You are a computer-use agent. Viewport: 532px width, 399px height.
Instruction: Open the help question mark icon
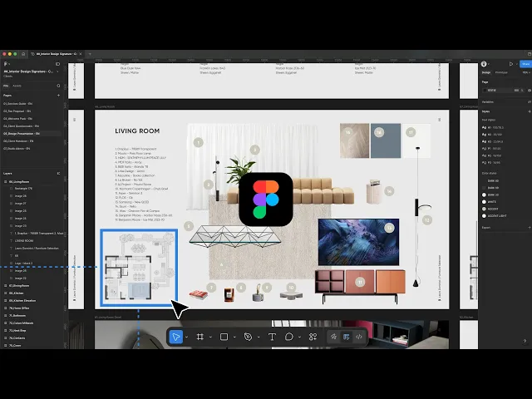[x=525, y=341]
